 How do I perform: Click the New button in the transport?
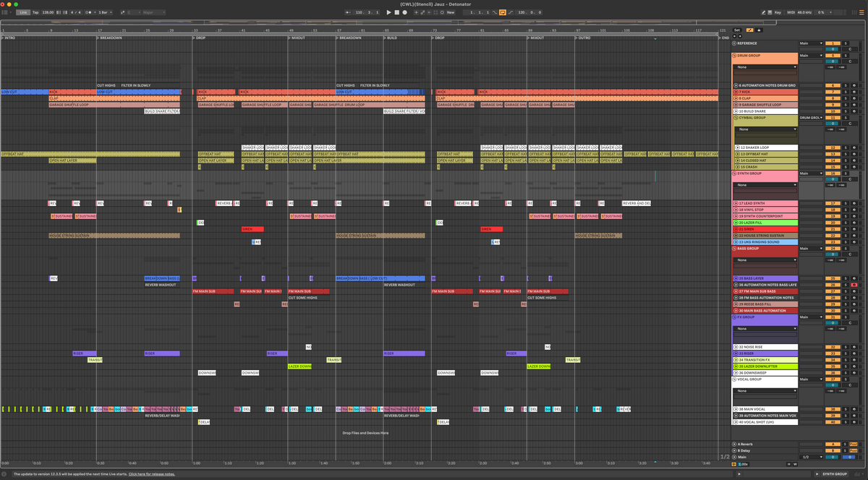(450, 12)
